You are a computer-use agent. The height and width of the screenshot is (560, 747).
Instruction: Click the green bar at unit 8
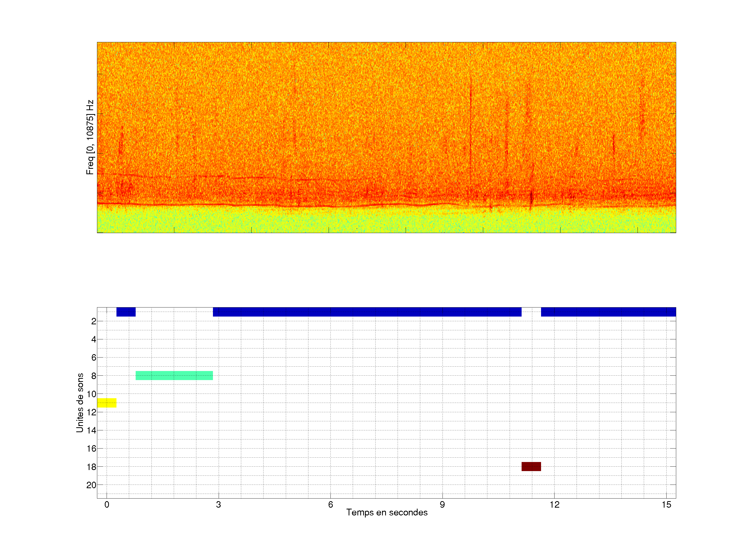(x=174, y=375)
